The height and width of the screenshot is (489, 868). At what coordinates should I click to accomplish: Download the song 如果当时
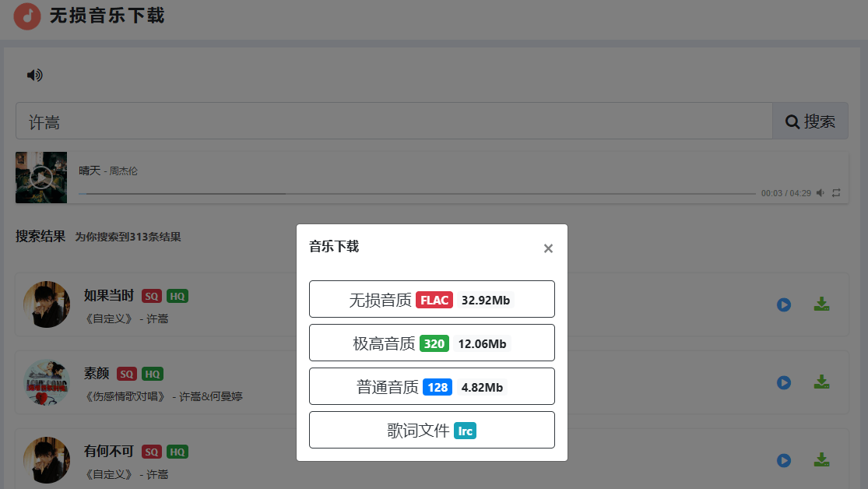(821, 304)
